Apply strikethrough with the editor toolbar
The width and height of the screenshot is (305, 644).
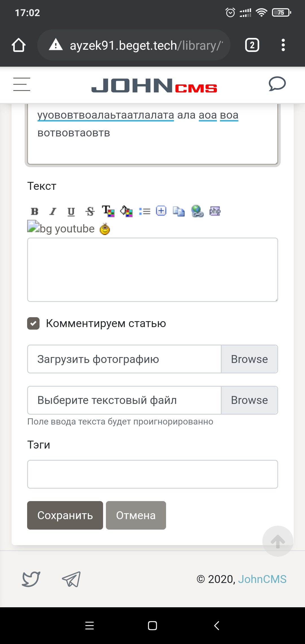(x=90, y=211)
